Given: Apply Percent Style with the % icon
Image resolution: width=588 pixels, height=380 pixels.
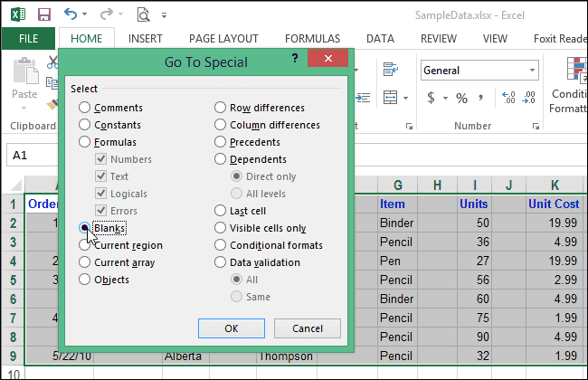Looking at the screenshot, I should 461,98.
